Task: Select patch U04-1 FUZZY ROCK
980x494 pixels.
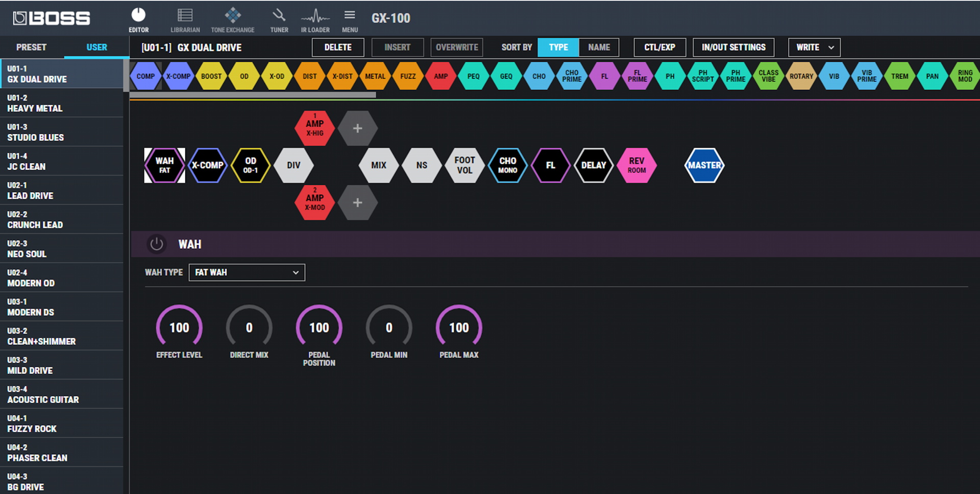Action: tap(61, 423)
